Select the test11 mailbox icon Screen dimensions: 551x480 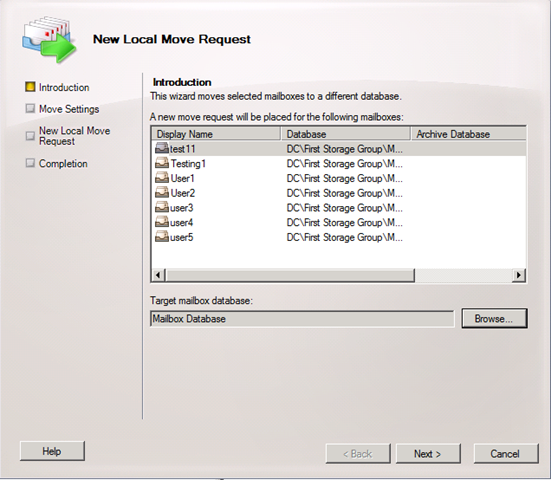tap(162, 149)
